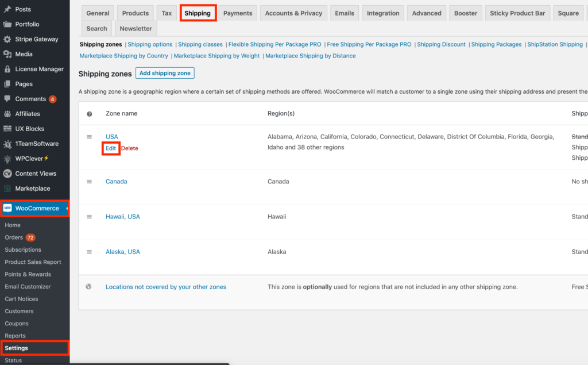Click the drag handle for Canada zone

pyautogui.click(x=89, y=182)
